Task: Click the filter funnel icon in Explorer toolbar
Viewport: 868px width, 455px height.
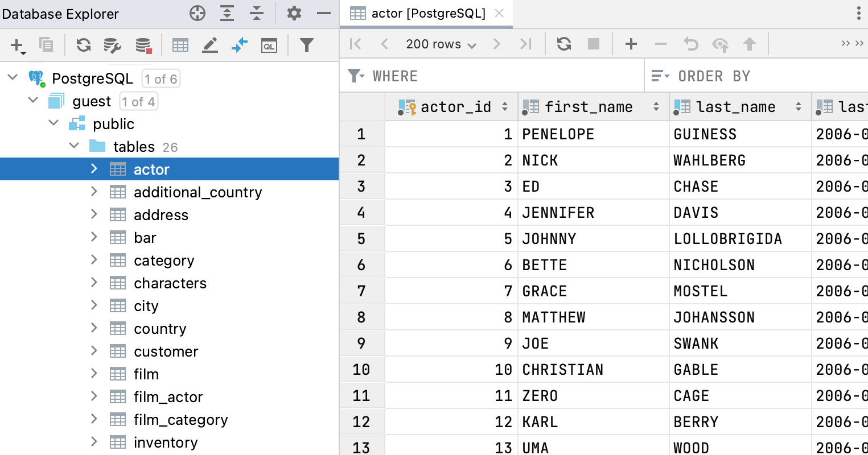Action: [307, 45]
